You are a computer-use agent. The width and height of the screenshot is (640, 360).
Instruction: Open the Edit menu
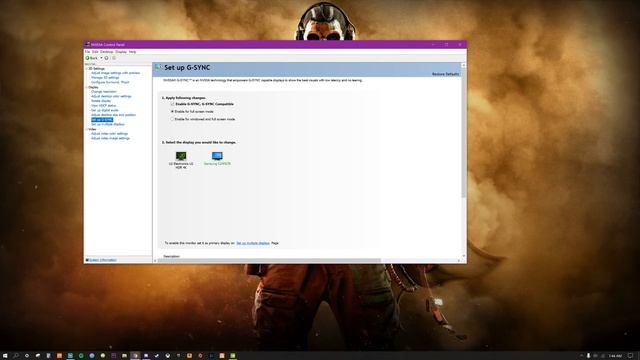(x=95, y=52)
